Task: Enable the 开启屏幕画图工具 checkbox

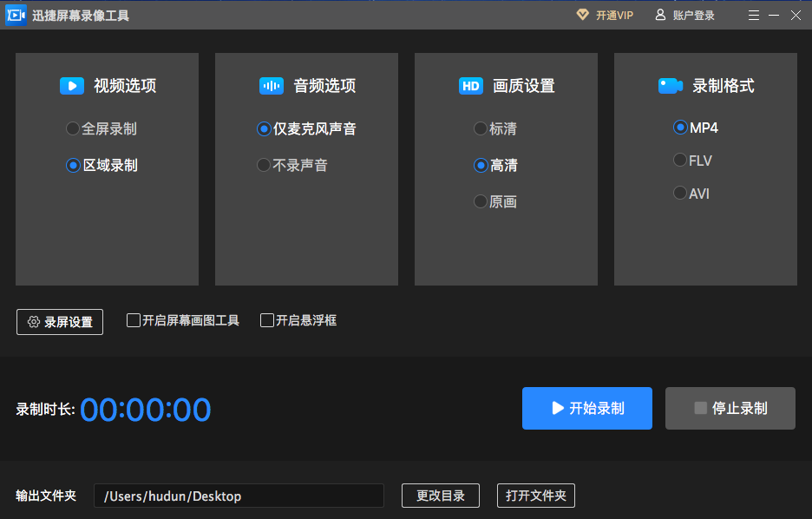Action: (134, 320)
